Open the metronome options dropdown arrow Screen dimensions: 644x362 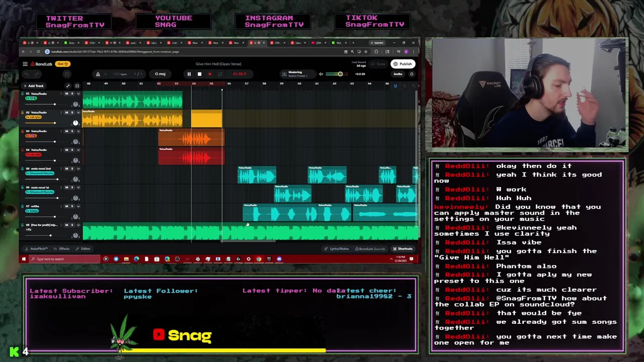point(105,74)
